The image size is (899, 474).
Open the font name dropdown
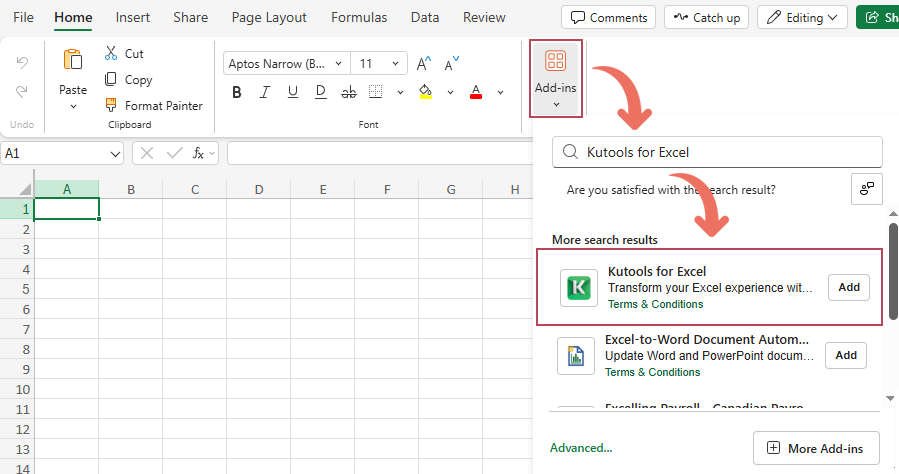(338, 64)
